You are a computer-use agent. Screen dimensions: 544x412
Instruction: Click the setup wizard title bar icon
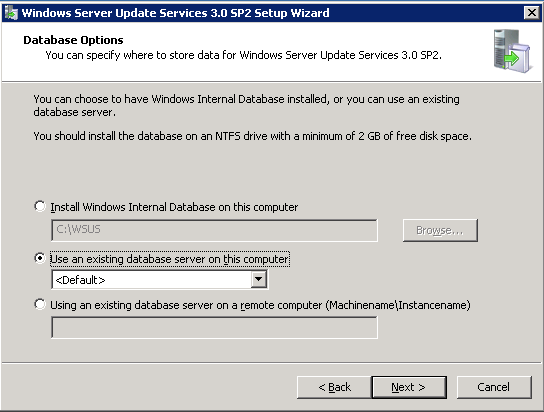click(11, 13)
